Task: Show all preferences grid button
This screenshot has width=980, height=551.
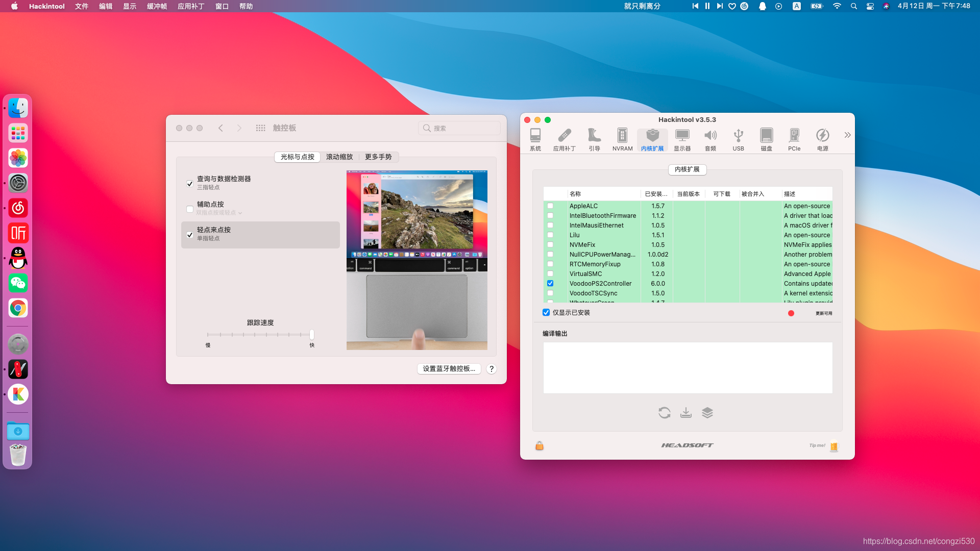Action: click(260, 128)
